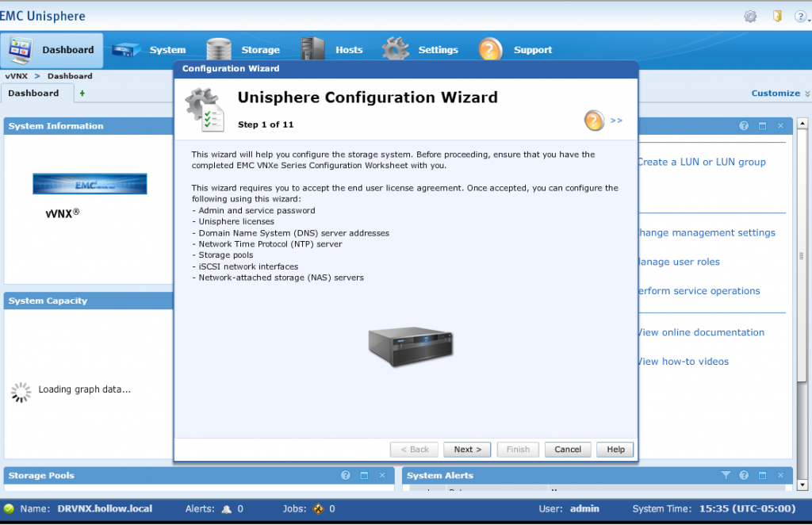The height and width of the screenshot is (525, 812).
Task: Click the filter icon on System Alerts panel
Action: point(725,475)
